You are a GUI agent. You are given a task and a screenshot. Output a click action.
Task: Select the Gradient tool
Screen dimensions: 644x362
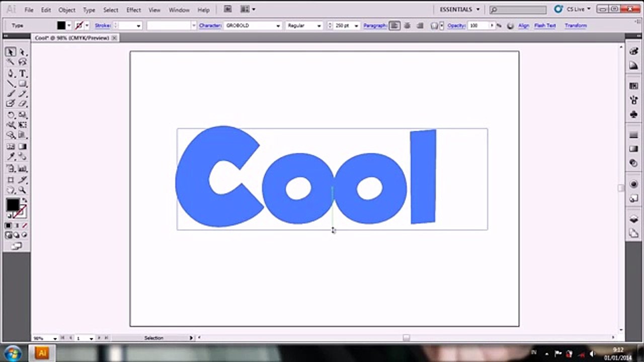(22, 146)
